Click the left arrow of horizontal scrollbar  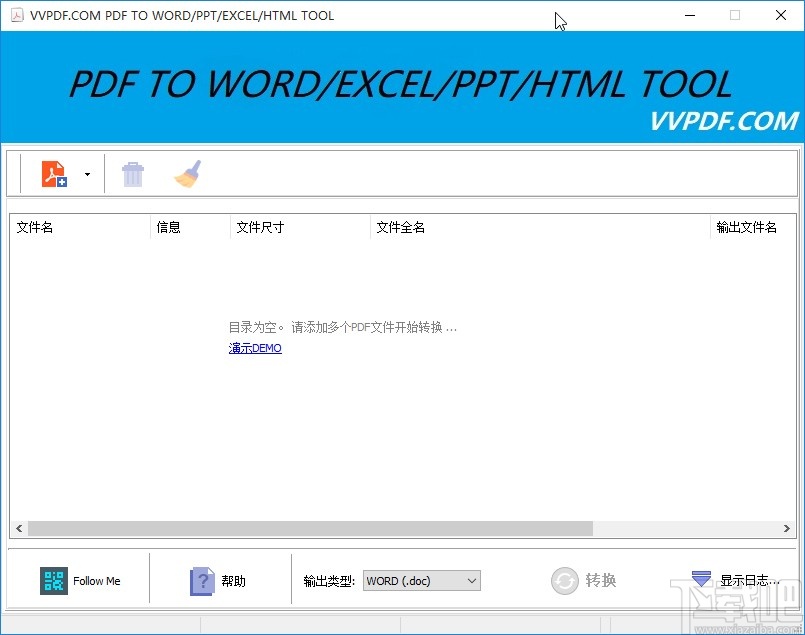(x=17, y=528)
